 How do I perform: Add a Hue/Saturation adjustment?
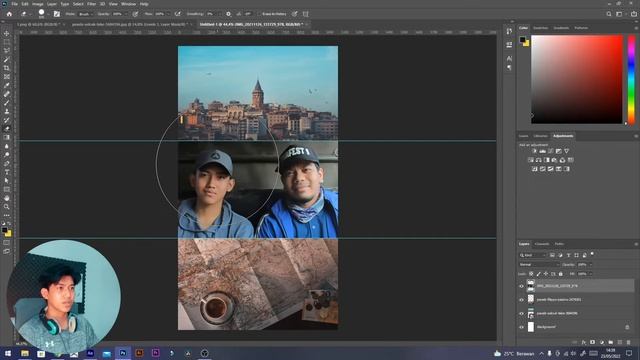tap(531, 160)
